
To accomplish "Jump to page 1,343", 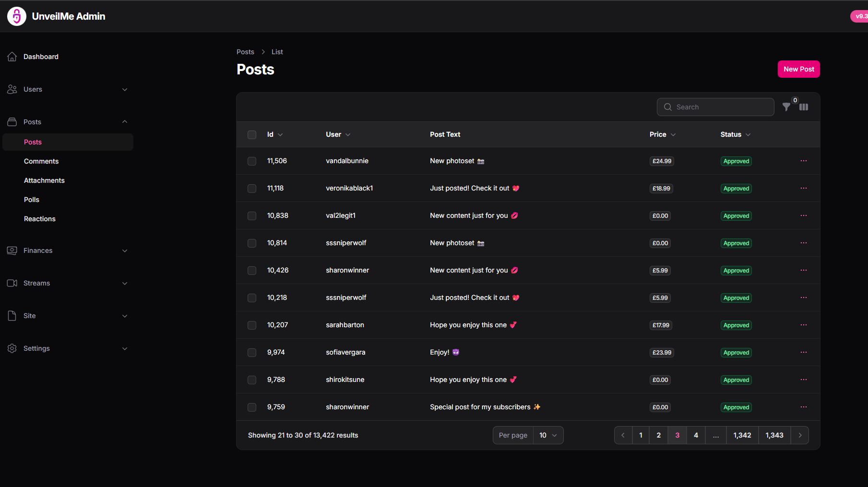I will (x=774, y=435).
